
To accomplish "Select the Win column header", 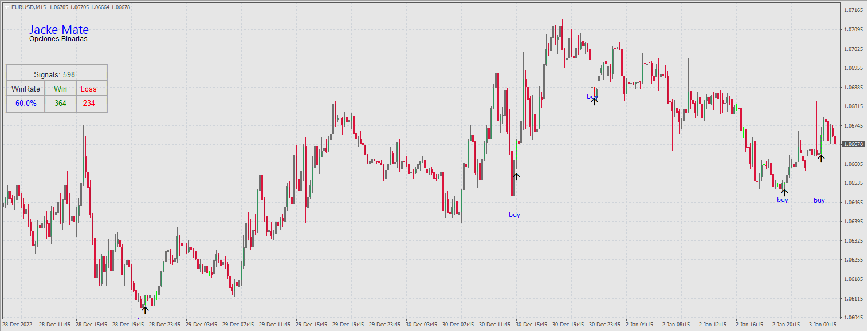I will pyautogui.click(x=60, y=89).
